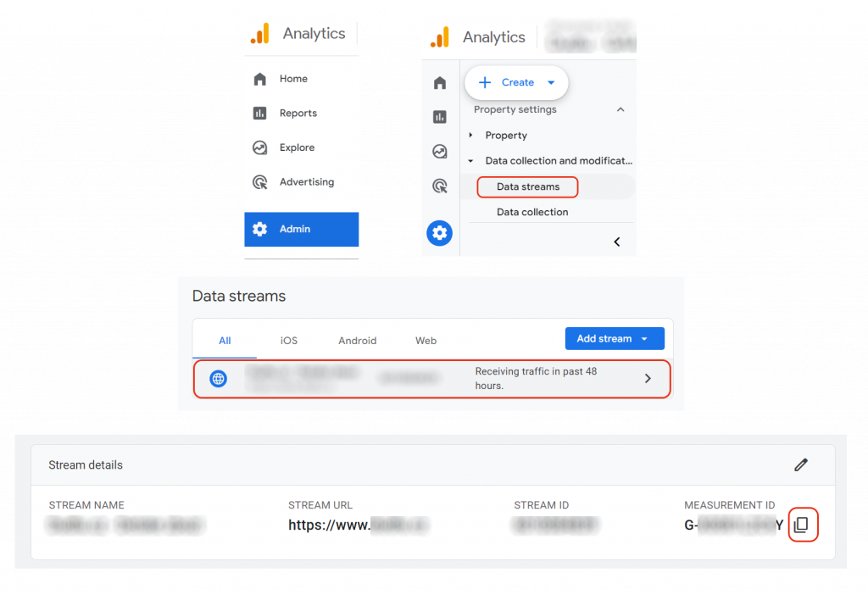868x595 pixels.
Task: Switch to the iOS tab
Action: (x=289, y=341)
